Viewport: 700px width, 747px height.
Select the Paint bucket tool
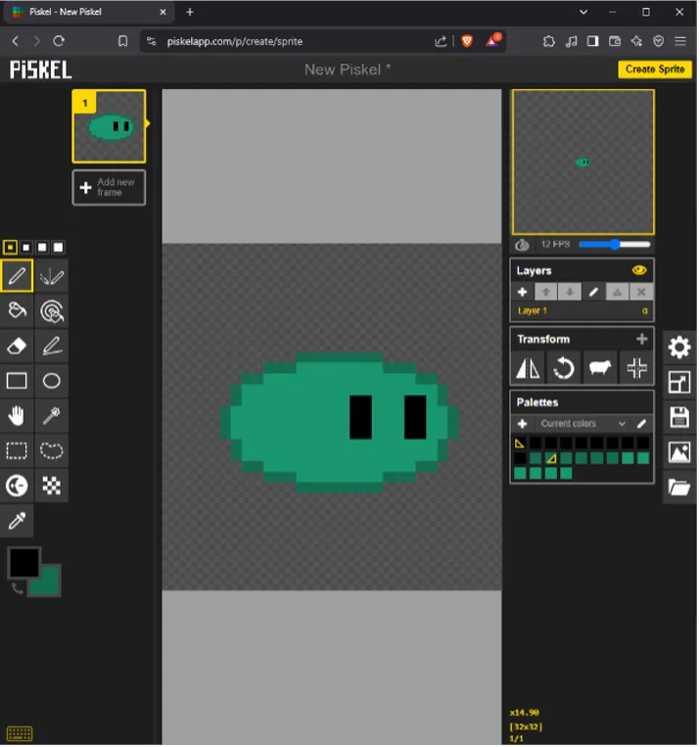click(17, 312)
